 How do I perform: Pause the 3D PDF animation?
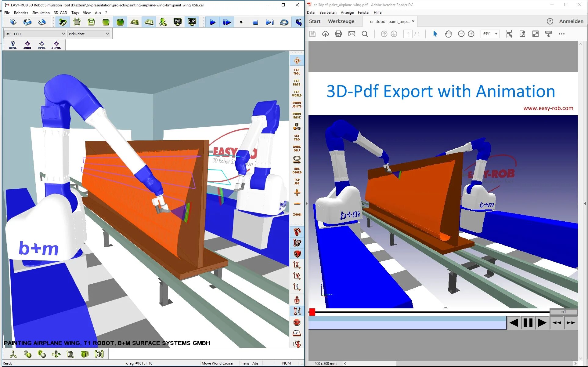(528, 323)
